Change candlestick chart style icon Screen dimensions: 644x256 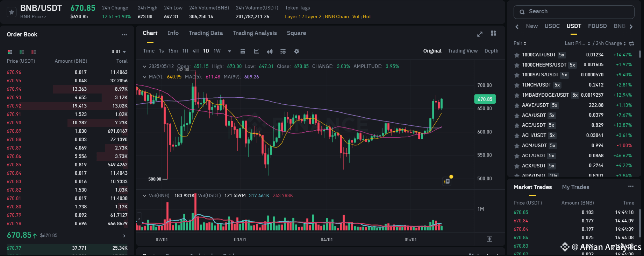270,51
